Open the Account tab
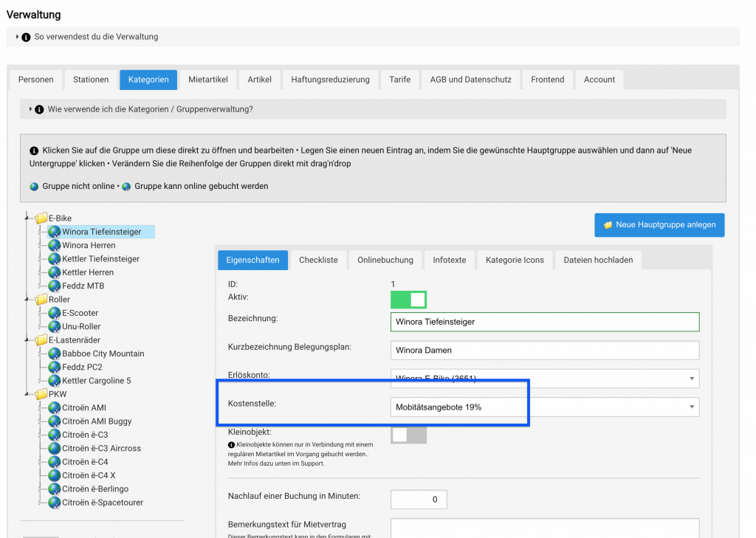The height and width of the screenshot is (538, 756). 599,80
